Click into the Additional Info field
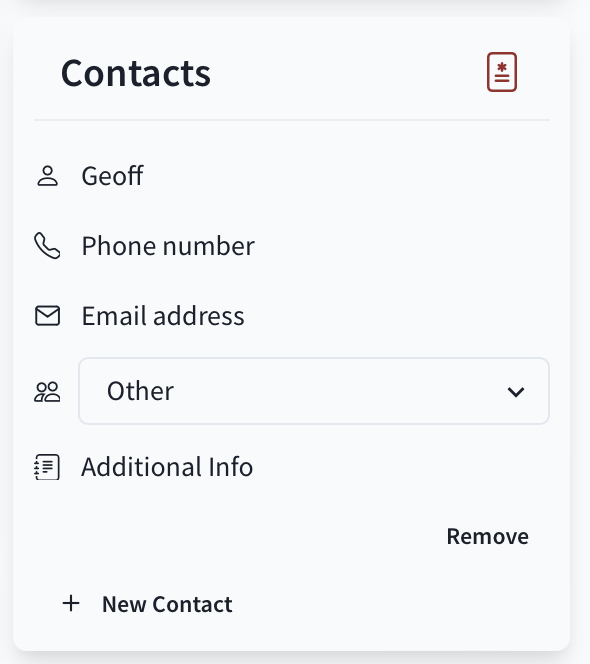Viewport: 590px width, 664px height. click(315, 467)
